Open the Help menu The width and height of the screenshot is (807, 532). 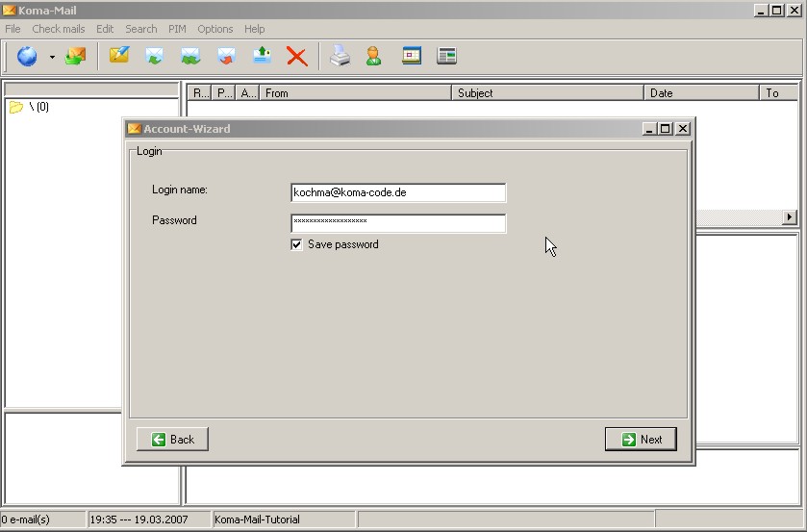point(254,29)
